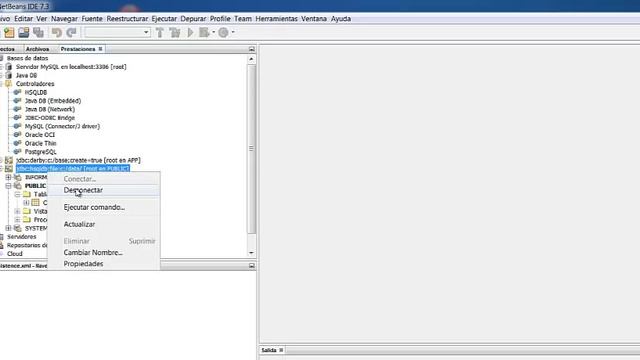Viewport: 640px width, 360px height.
Task: Choose Desconectar in the context menu
Action: pyautogui.click(x=104, y=190)
